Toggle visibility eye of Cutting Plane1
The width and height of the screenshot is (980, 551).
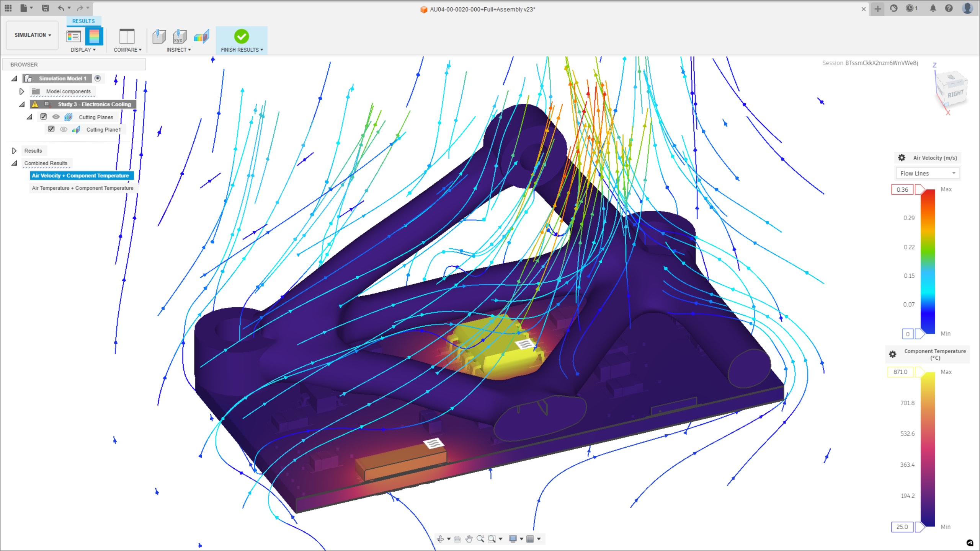coord(64,129)
